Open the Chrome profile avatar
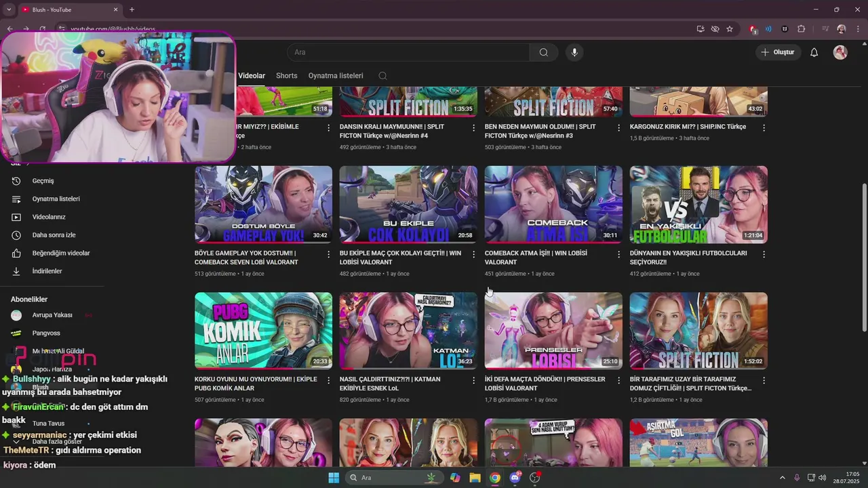Image resolution: width=868 pixels, height=488 pixels. click(842, 29)
